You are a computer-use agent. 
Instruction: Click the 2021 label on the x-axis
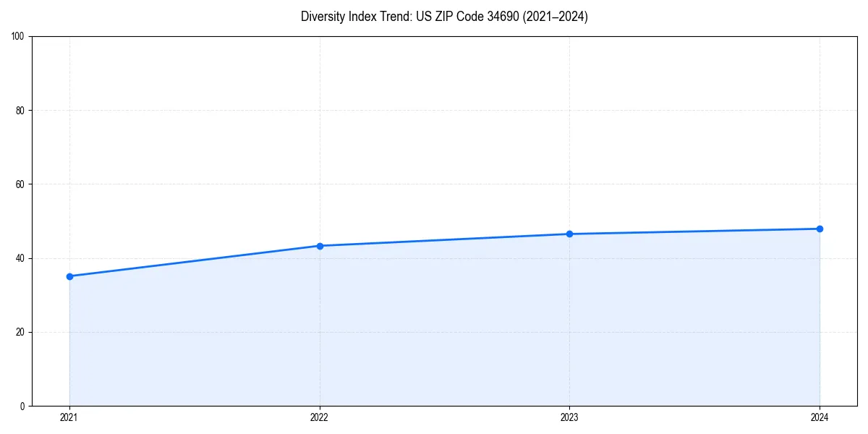(x=69, y=417)
